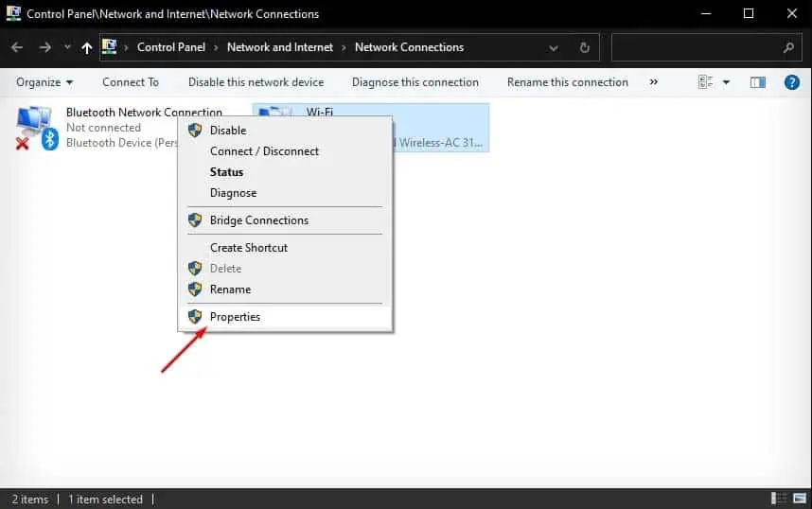Toggle the preview pane icon
The image size is (812, 509).
(758, 82)
